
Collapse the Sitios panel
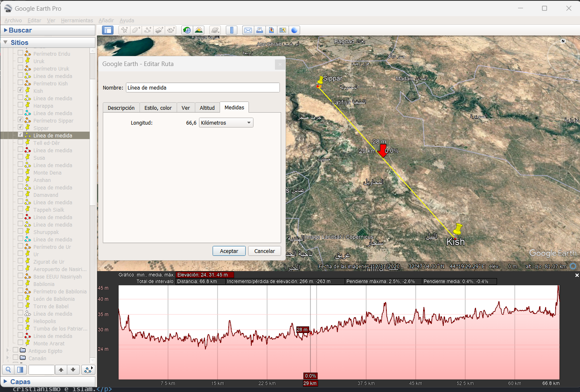pyautogui.click(x=5, y=42)
